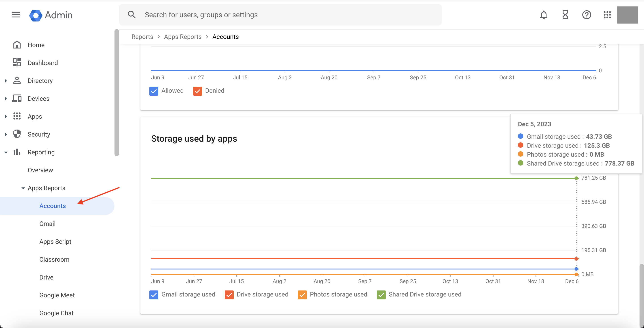Type in the search for users field
Image resolution: width=644 pixels, height=328 pixels.
[275, 15]
